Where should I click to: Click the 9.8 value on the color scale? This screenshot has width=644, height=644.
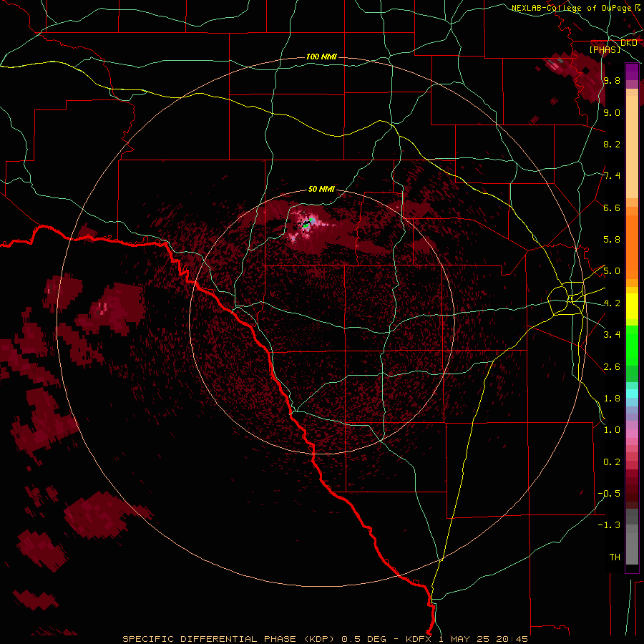[612, 81]
